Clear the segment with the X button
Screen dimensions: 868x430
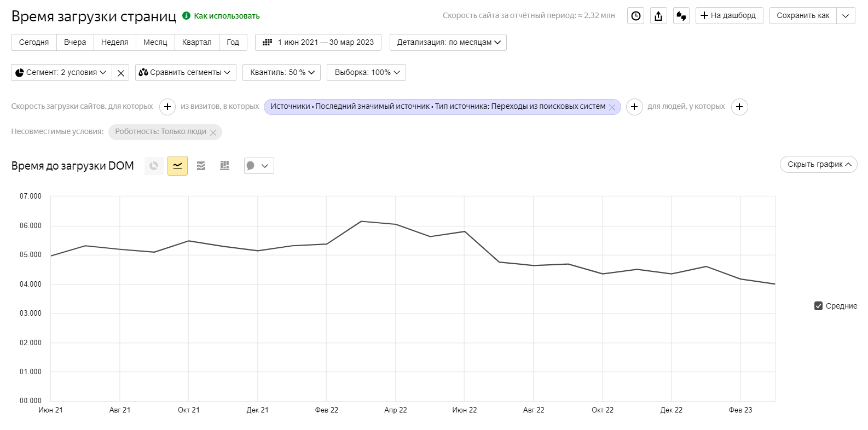coord(121,73)
